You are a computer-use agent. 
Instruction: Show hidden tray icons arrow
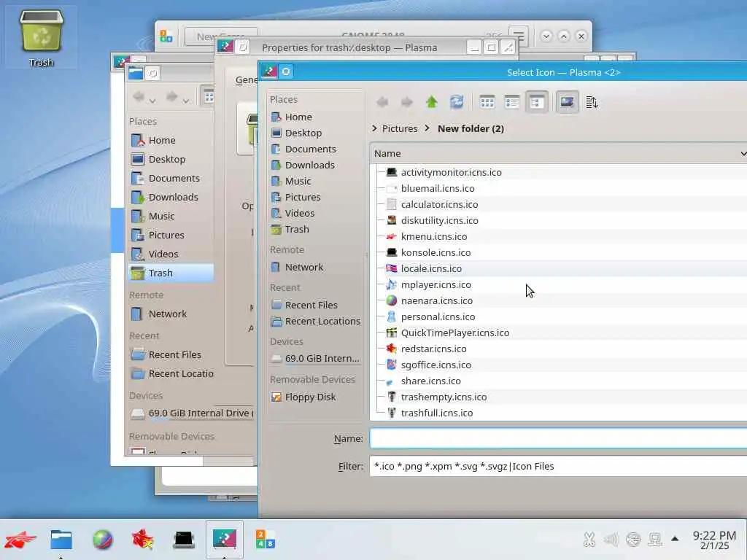click(x=675, y=539)
